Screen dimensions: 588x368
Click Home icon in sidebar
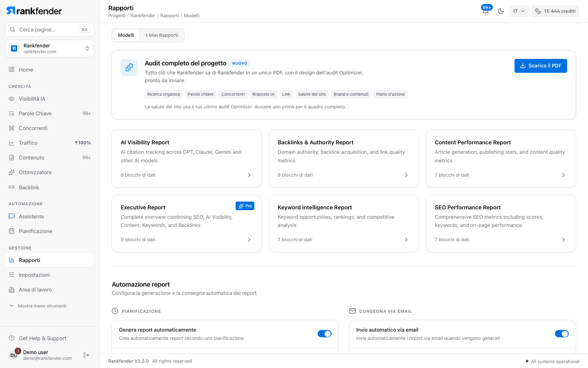point(11,70)
